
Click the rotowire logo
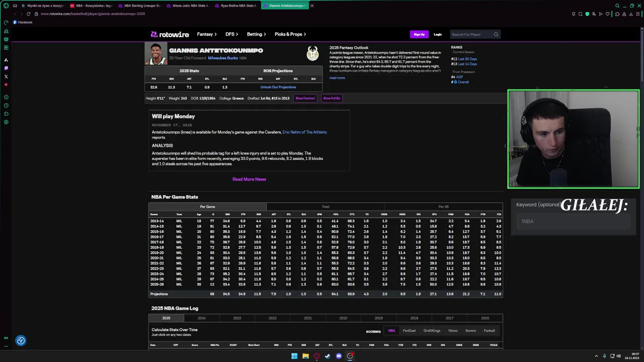pyautogui.click(x=170, y=34)
